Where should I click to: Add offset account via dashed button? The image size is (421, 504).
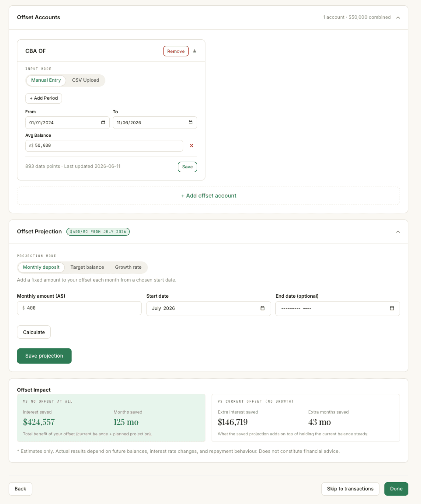(x=209, y=196)
